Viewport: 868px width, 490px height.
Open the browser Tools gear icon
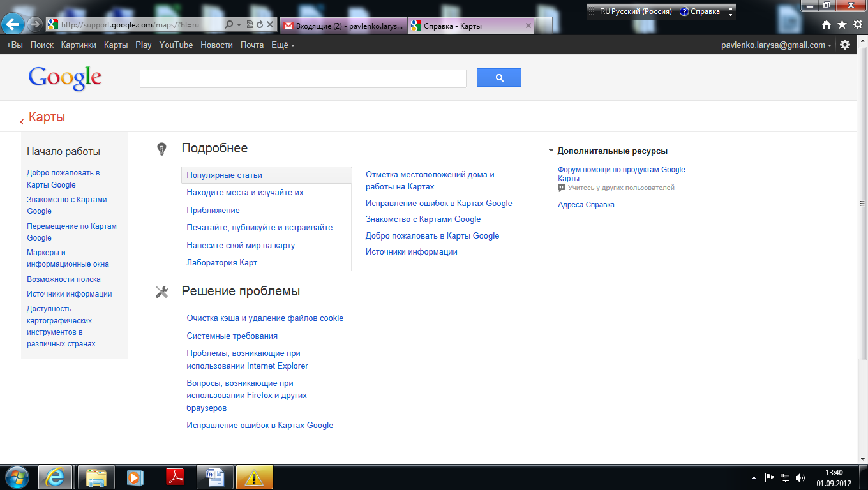coord(858,25)
